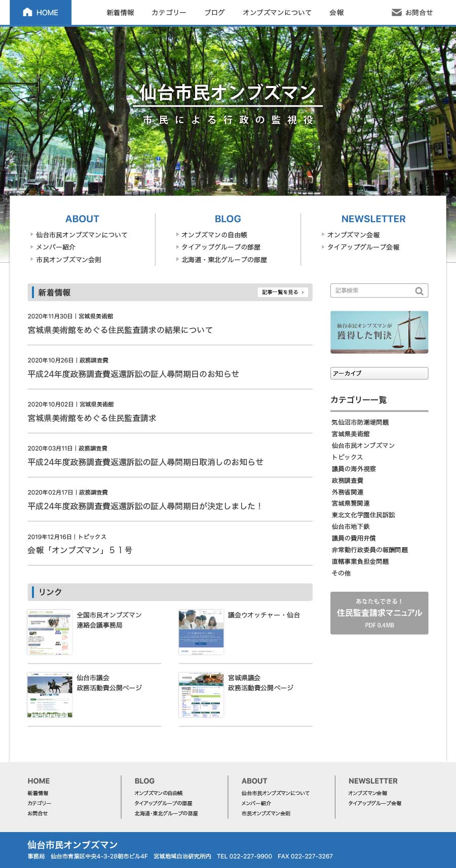Open the 全国市民オンブズマン連絡会議 thumbnail

50,632
